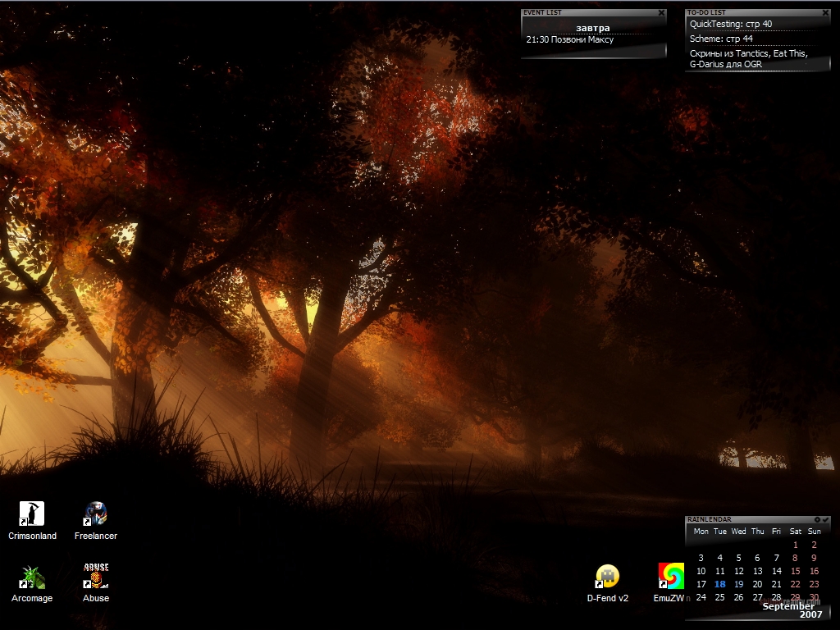Image resolution: width=840 pixels, height=630 pixels.
Task: Launch the EmuZW rainbow spiral icon
Action: point(671,576)
